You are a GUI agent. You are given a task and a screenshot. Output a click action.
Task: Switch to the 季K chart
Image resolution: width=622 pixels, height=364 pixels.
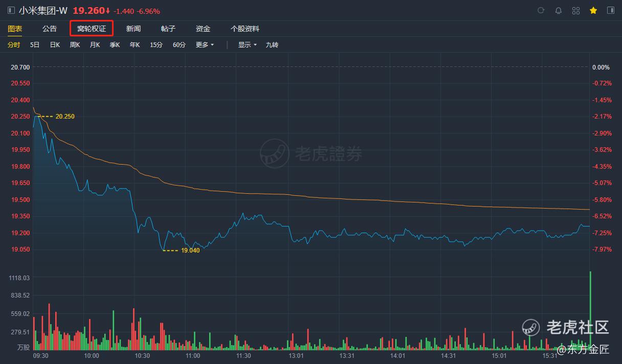pos(115,45)
